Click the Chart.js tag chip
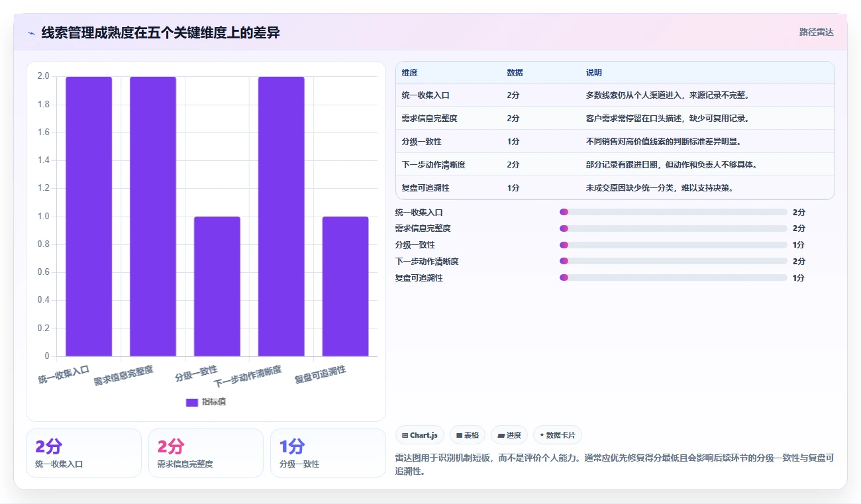The width and height of the screenshot is (861, 504). 420,435
